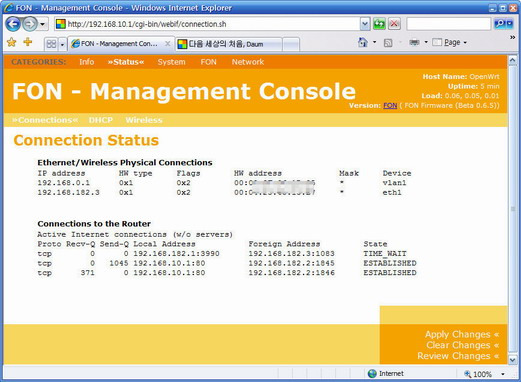Viewport: 521px width, 382px height.
Task: Click the vlan1 device entry
Action: coord(394,183)
